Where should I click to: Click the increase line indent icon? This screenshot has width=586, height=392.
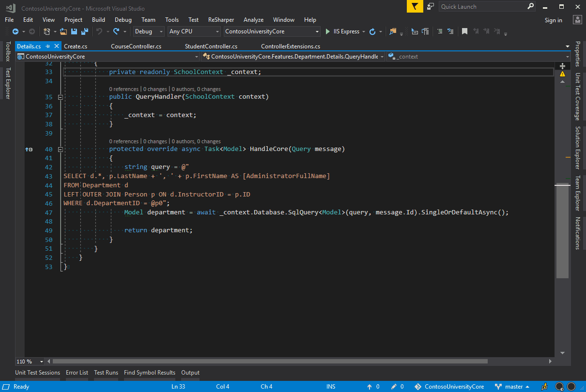tap(425, 31)
